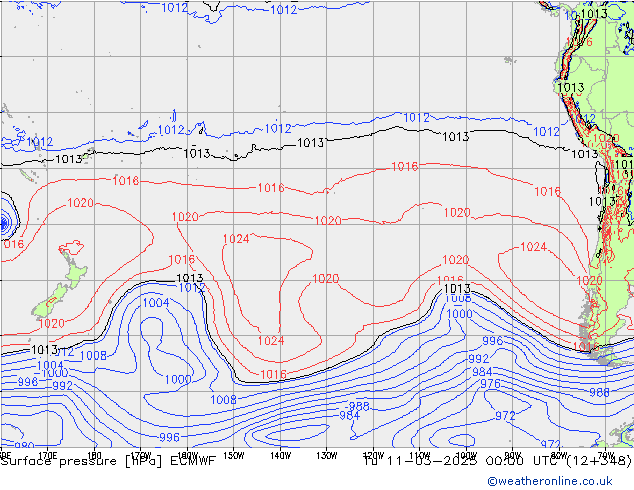Screen dimensions: 634x490
Task: Click the 'Tu 11-03-2025 00:00 UTC' timestamp
Action: 462,461
